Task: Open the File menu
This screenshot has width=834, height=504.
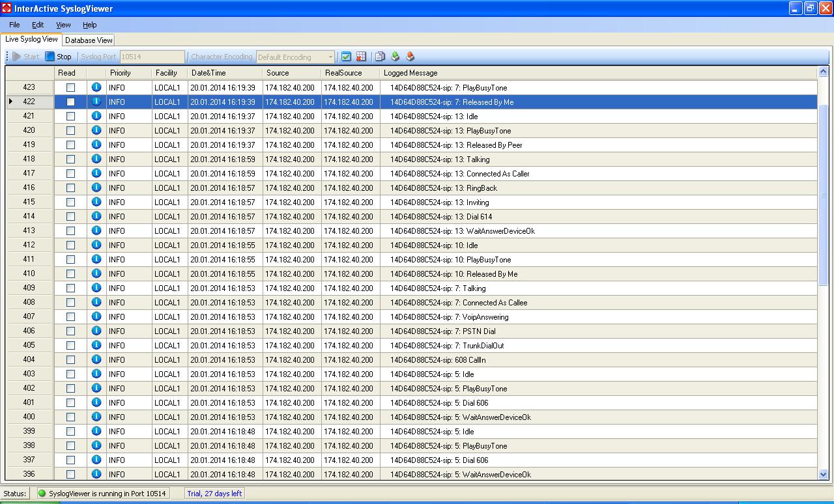Action: point(14,25)
